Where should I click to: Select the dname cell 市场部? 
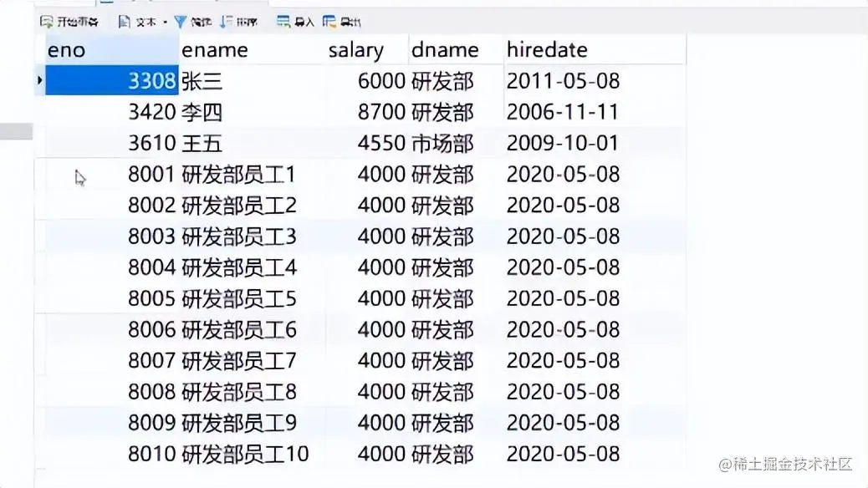click(457, 143)
